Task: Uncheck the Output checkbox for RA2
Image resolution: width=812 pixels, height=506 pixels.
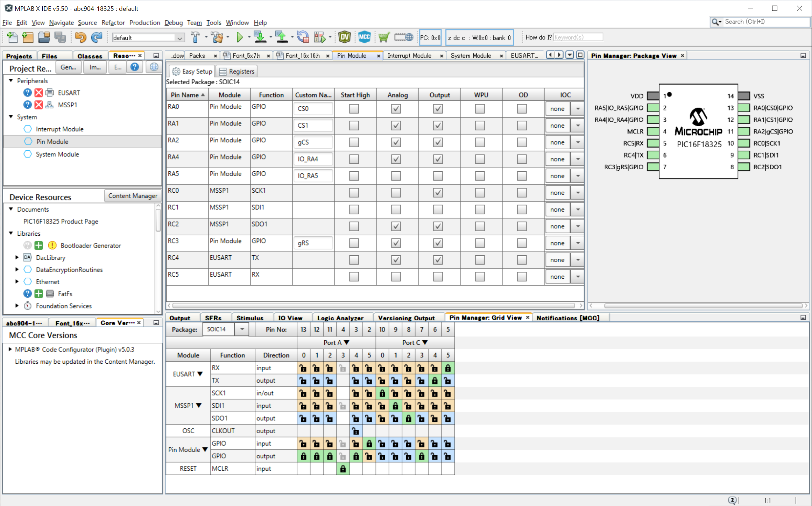Action: (x=438, y=142)
